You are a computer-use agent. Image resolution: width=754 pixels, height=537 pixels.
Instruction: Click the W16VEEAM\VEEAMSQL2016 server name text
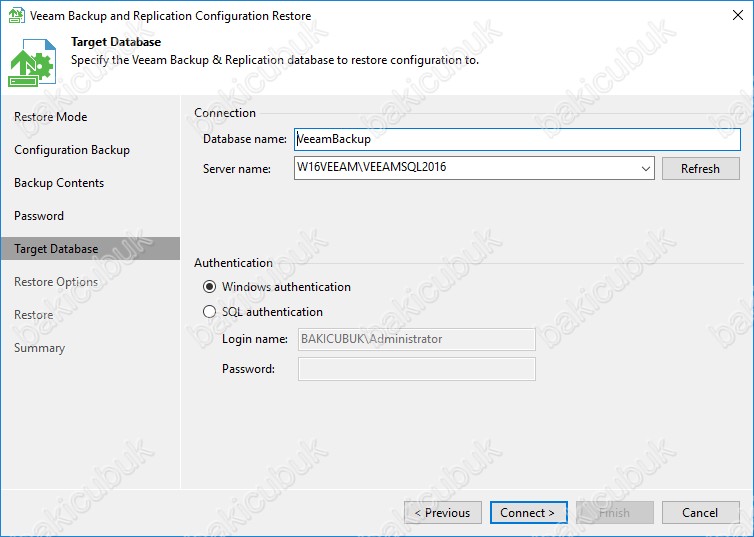(x=372, y=167)
